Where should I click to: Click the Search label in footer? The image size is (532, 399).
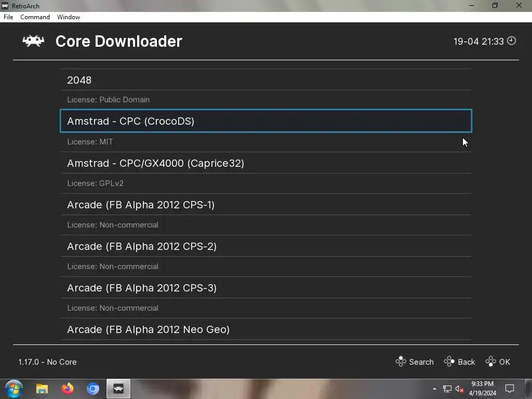pos(421,362)
